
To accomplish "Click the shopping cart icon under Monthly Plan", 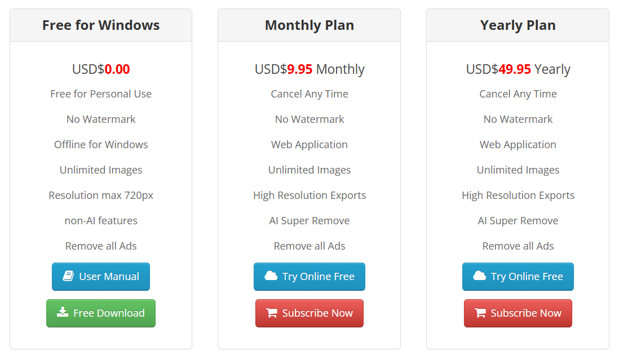I will [x=272, y=313].
